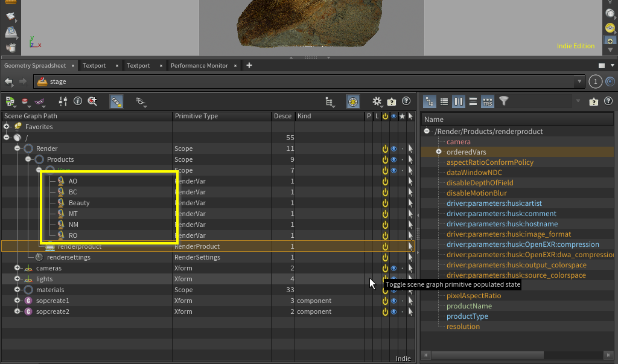The height and width of the screenshot is (364, 618).
Task: Toggle visibility eye for sopcreate2 row
Action: tap(393, 311)
